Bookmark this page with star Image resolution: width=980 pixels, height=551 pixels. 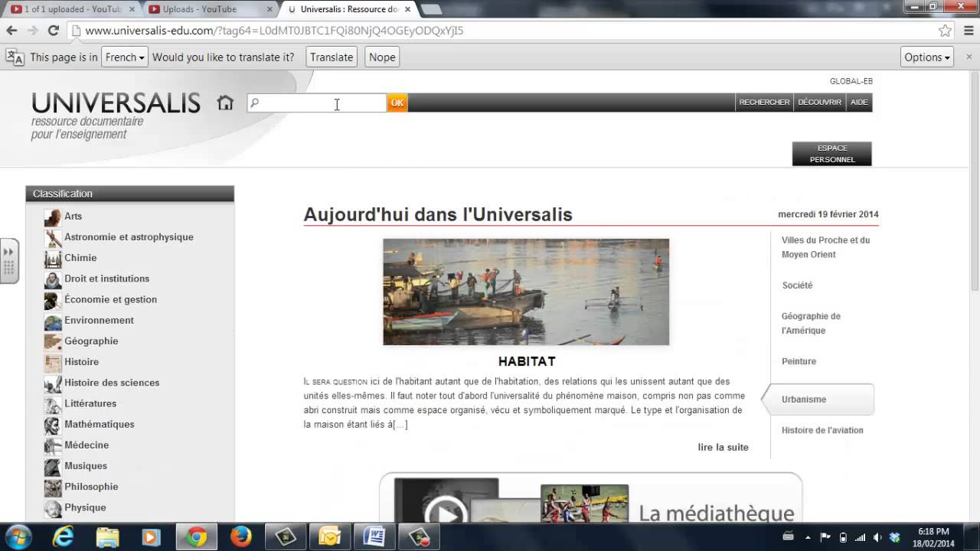[x=945, y=31]
